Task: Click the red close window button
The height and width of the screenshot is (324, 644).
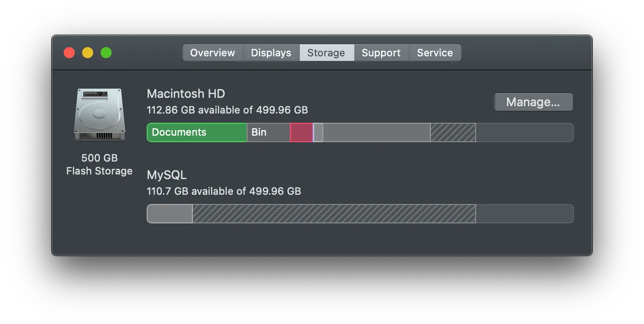Action: click(x=69, y=53)
